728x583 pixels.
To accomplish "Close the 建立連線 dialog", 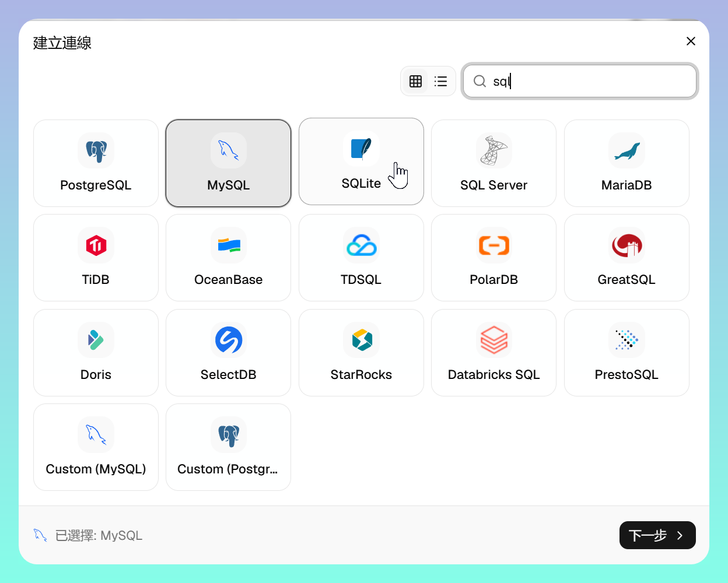I will coord(691,41).
